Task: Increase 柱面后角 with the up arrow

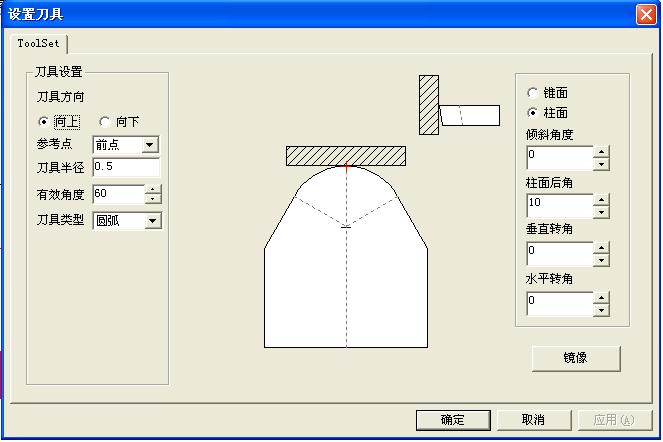Action: [x=601, y=200]
